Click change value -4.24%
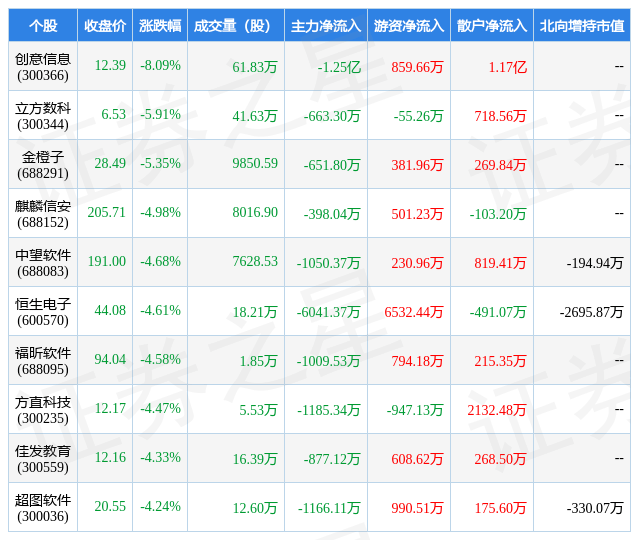Viewport: 631px width, 540px height. click(160, 506)
